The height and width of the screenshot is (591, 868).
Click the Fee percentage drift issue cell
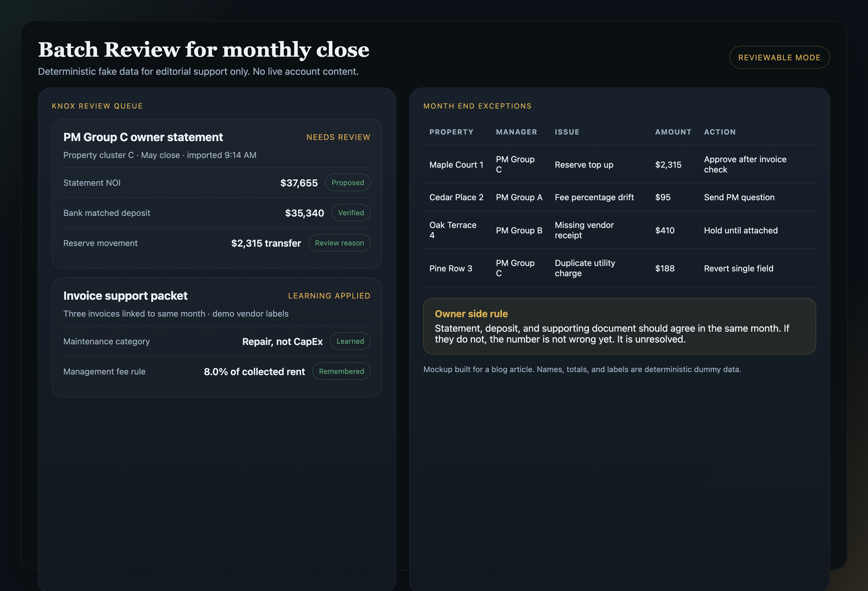point(594,197)
